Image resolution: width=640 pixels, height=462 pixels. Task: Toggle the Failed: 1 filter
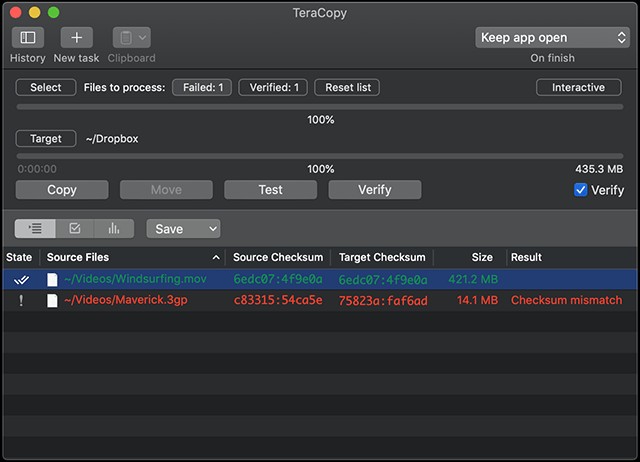(203, 88)
